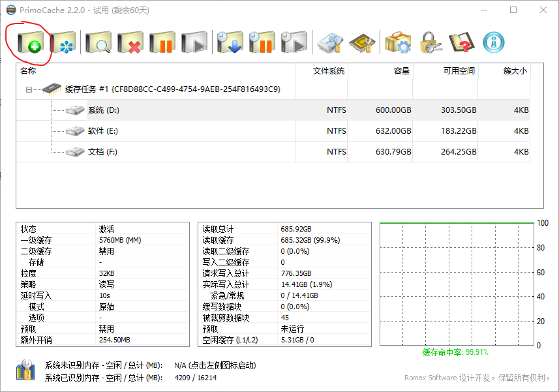Open cache task configuration with blue gear icon
This screenshot has width=559, height=392.
(63, 44)
